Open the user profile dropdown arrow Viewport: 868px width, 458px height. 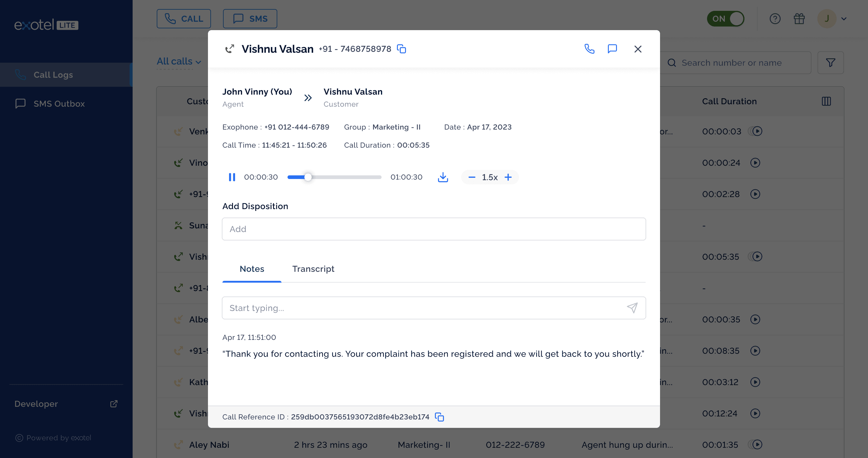pos(844,19)
